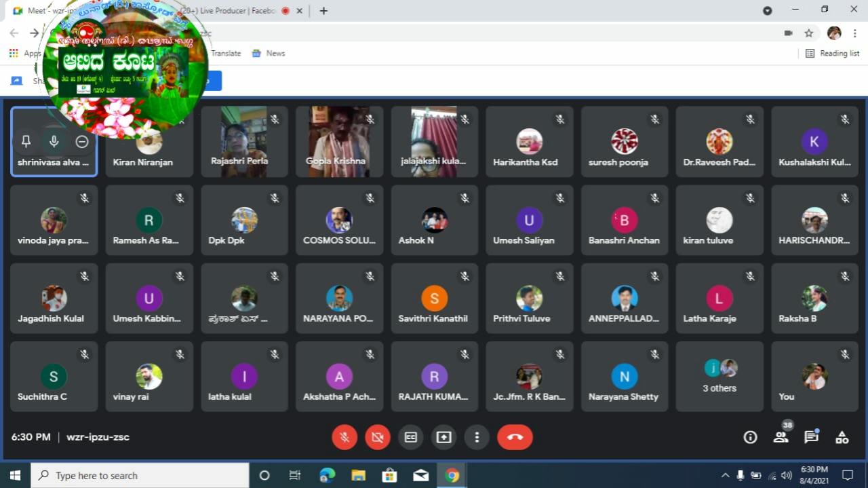
Task: Open the Mail app from the taskbar
Action: point(420,475)
